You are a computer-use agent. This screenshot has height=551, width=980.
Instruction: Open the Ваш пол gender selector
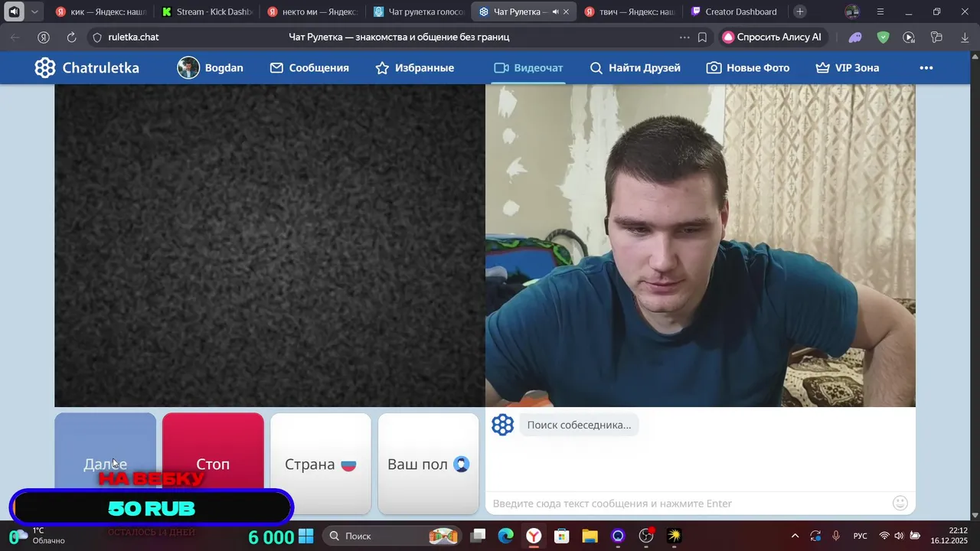tap(428, 464)
